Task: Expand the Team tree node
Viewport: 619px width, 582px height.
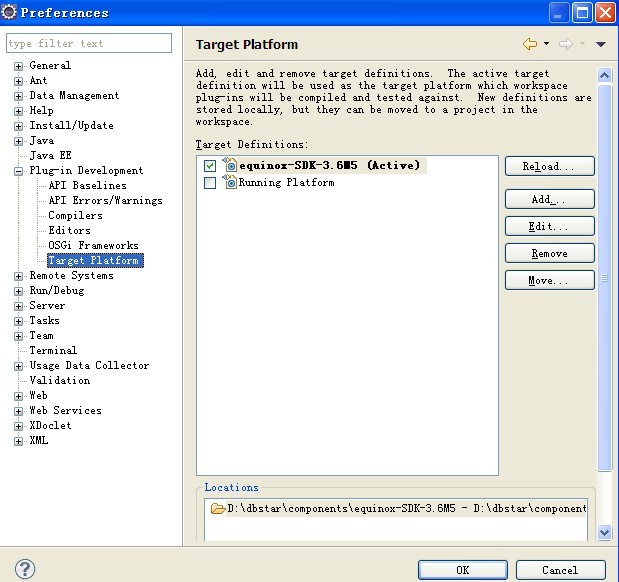Action: coord(18,336)
